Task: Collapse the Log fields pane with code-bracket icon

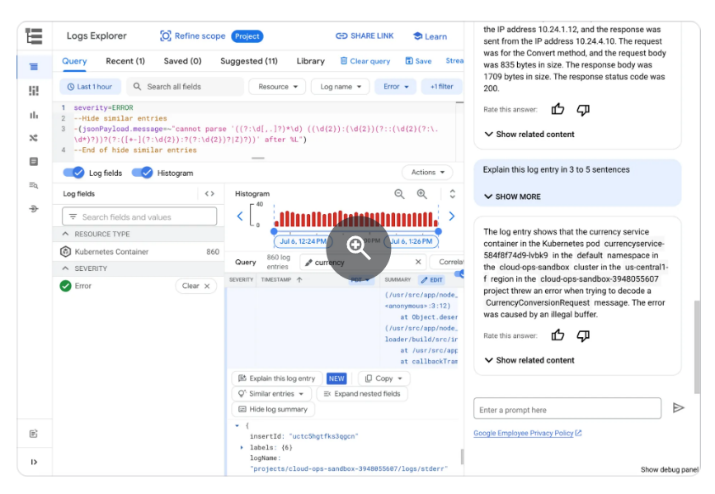Action: pos(209,194)
